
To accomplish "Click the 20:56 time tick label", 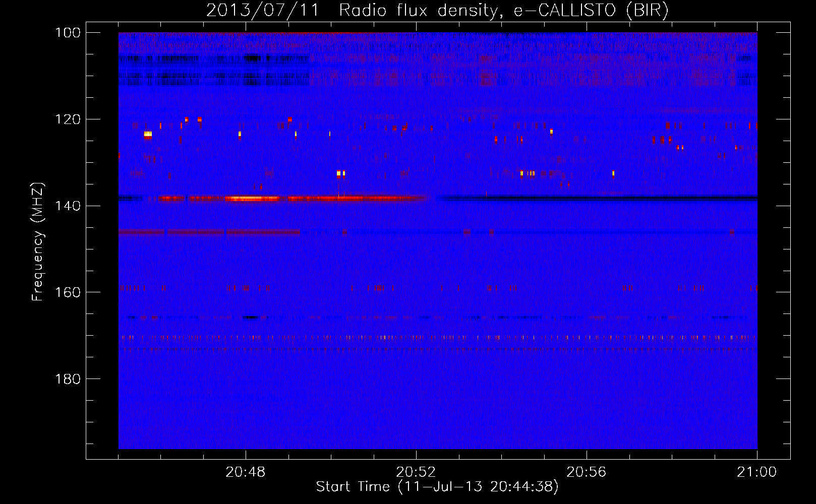I will coord(587,472).
